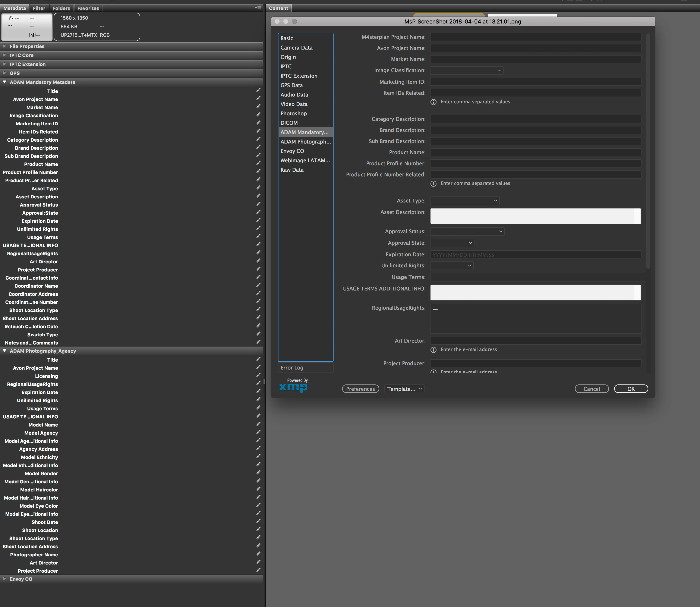Viewport: 700px width, 607px height.
Task: Open the Image Classification dropdown
Action: [466, 70]
